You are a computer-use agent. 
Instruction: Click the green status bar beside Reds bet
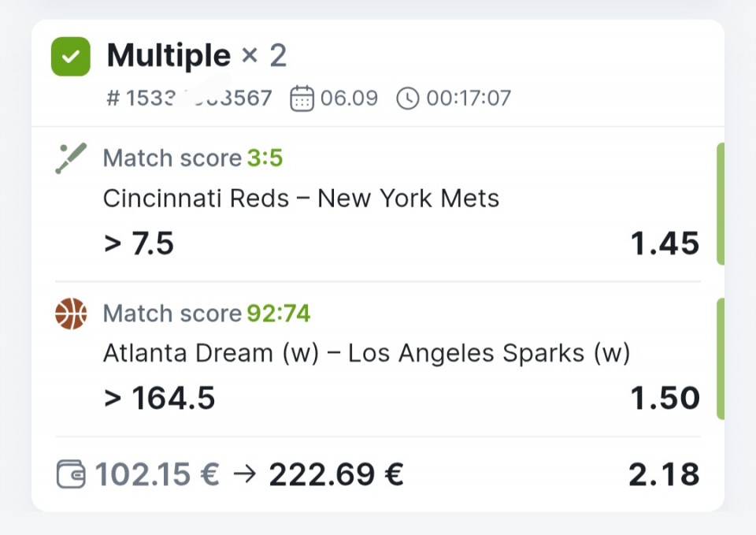[721, 203]
